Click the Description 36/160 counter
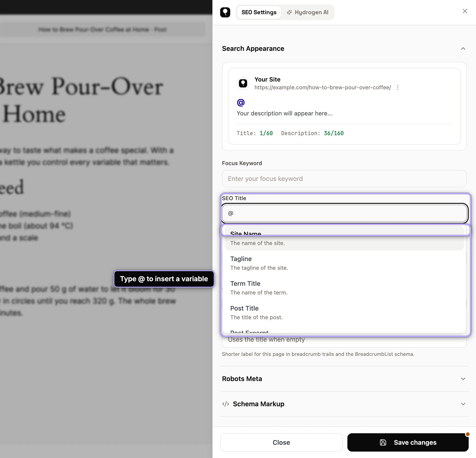 tap(312, 133)
